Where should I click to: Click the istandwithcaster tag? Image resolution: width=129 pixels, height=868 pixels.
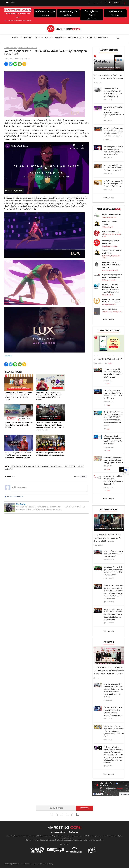pos(29,466)
